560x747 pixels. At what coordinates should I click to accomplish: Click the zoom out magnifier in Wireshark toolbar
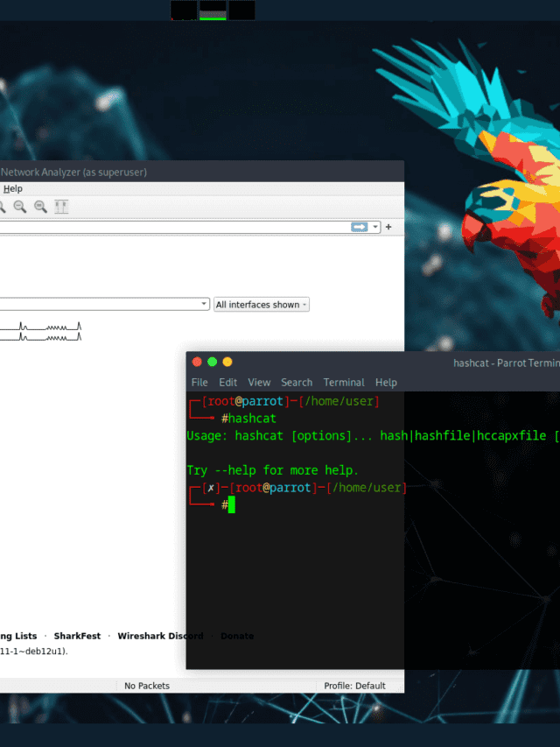[20, 207]
